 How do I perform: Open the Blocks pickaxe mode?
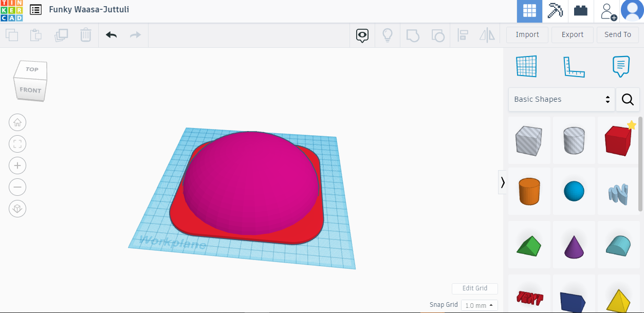555,11
